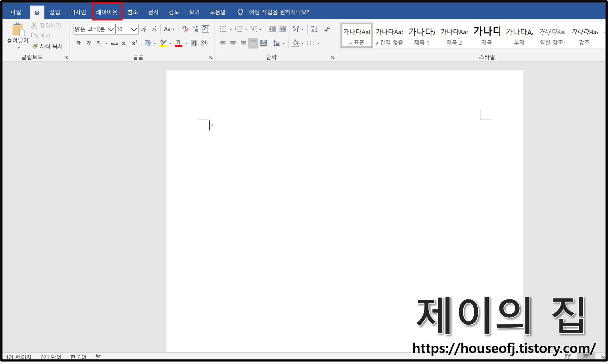Open the File (파일) tab
This screenshot has width=608, height=364.
click(16, 12)
